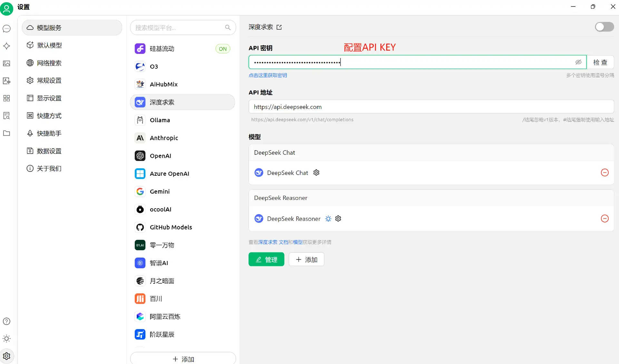Select the OpenAI provider
The image size is (619, 364).
coord(182,156)
